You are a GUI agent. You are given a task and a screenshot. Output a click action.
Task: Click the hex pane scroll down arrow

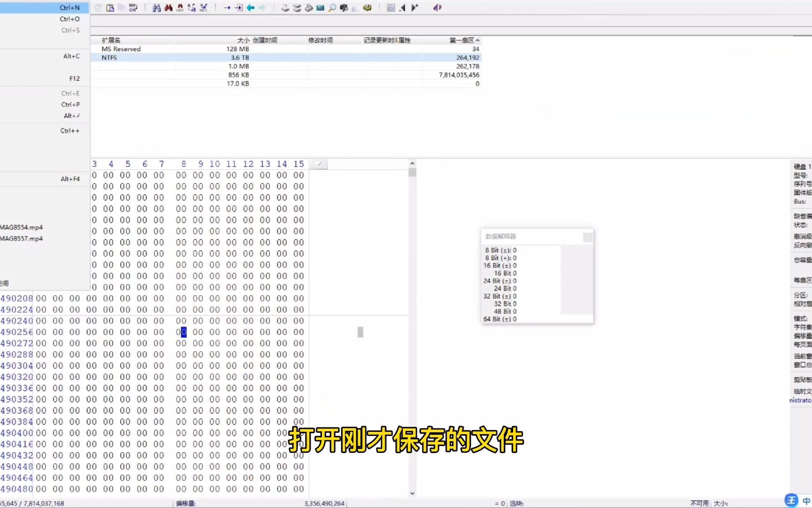(412, 493)
